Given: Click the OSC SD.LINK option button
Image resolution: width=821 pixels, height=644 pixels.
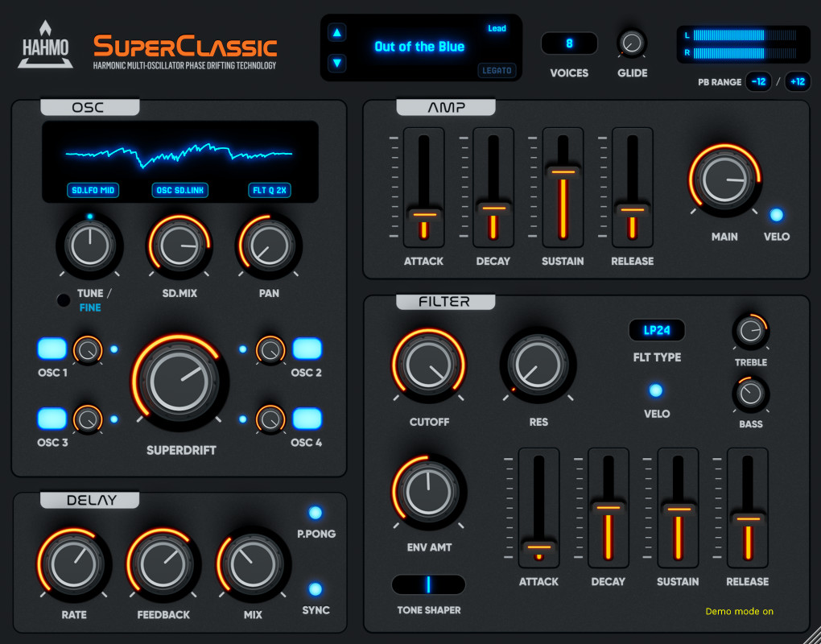Looking at the screenshot, I should pyautogui.click(x=180, y=191).
